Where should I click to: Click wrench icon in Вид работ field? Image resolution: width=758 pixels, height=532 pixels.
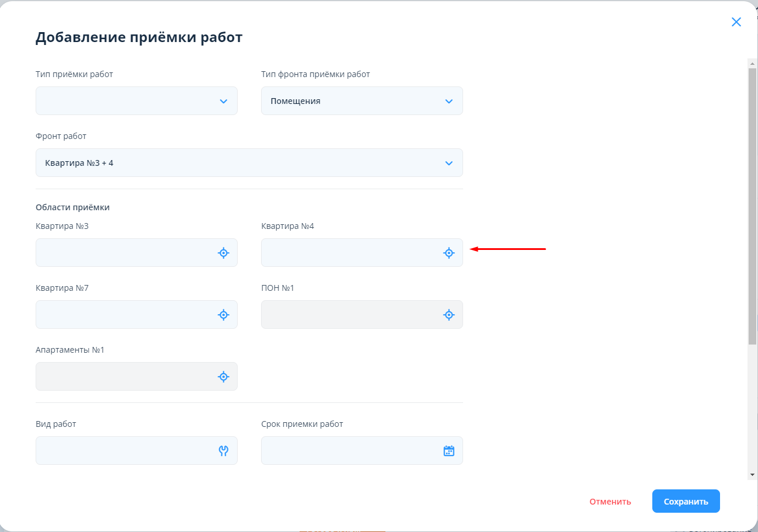[x=223, y=451]
